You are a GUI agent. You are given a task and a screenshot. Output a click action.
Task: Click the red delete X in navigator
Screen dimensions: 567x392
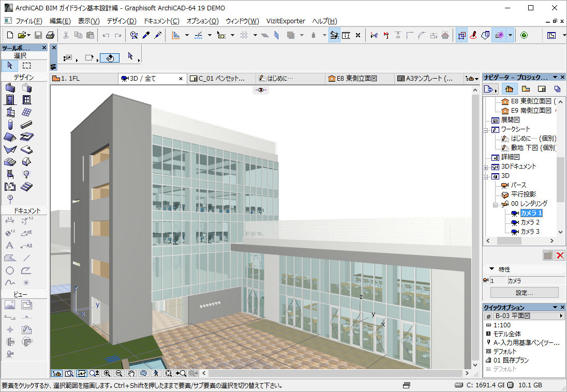(560, 255)
